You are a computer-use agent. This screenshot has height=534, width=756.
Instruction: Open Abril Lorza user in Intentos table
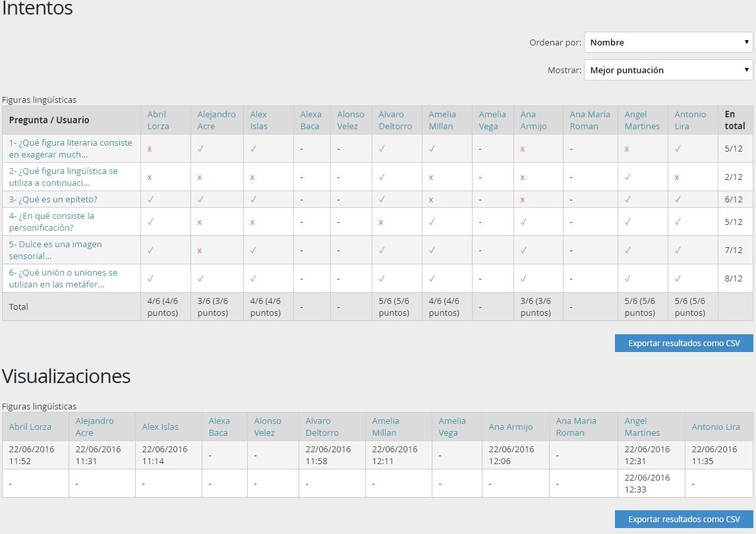pos(158,120)
